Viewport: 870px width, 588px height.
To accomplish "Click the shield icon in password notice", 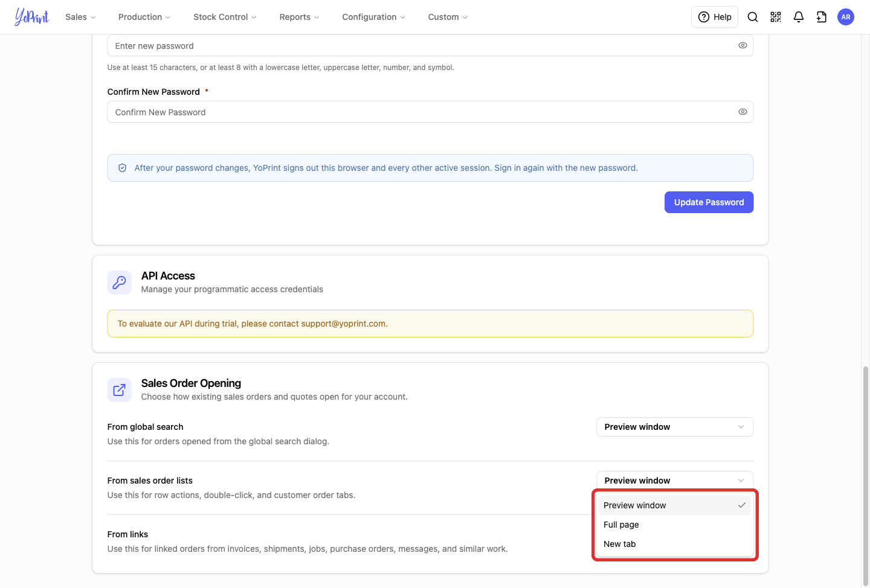I will (122, 168).
